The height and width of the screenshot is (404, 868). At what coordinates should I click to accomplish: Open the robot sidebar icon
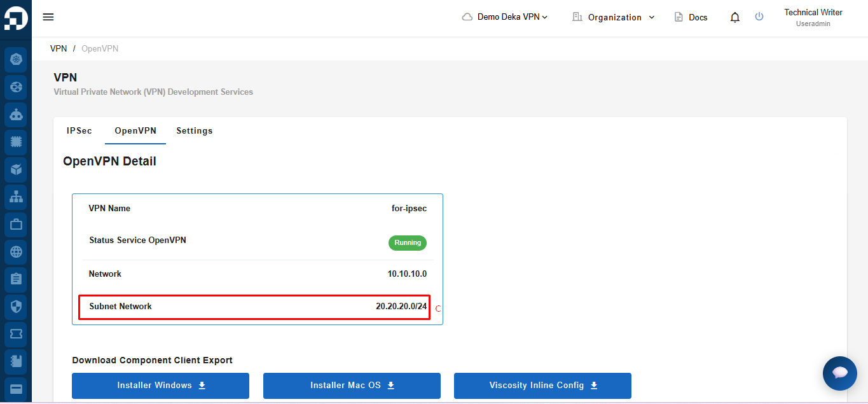click(x=16, y=115)
